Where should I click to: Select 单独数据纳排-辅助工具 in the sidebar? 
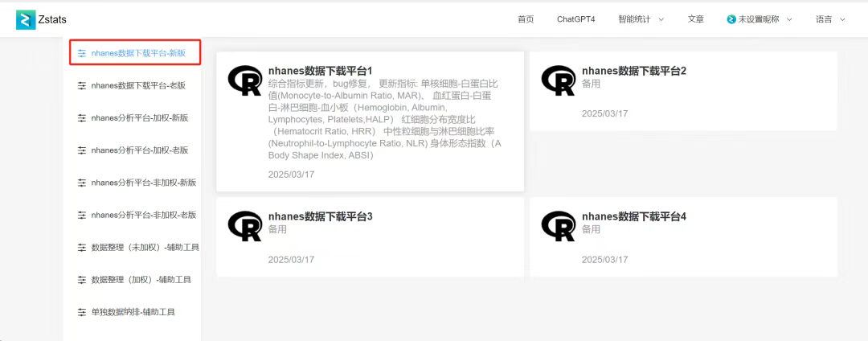133,312
